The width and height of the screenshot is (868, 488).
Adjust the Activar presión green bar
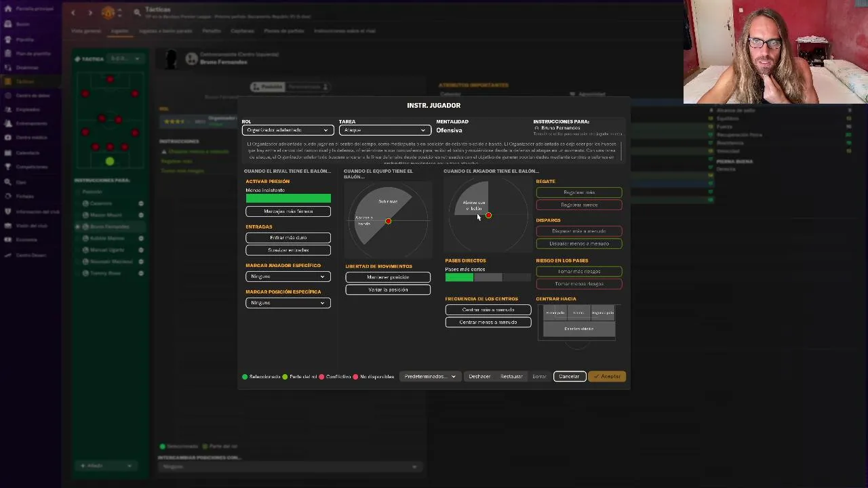(288, 199)
